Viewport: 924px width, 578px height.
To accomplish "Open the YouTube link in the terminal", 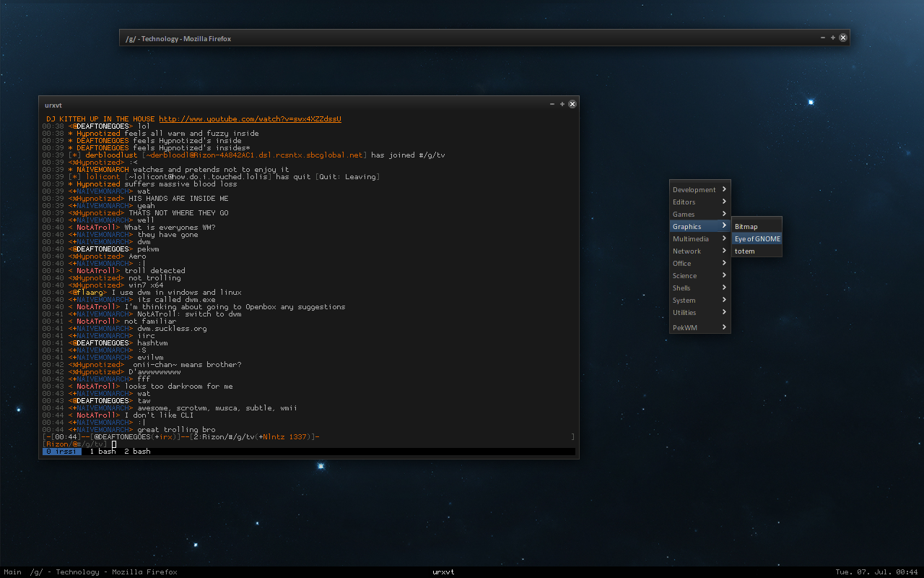I will click(x=250, y=119).
